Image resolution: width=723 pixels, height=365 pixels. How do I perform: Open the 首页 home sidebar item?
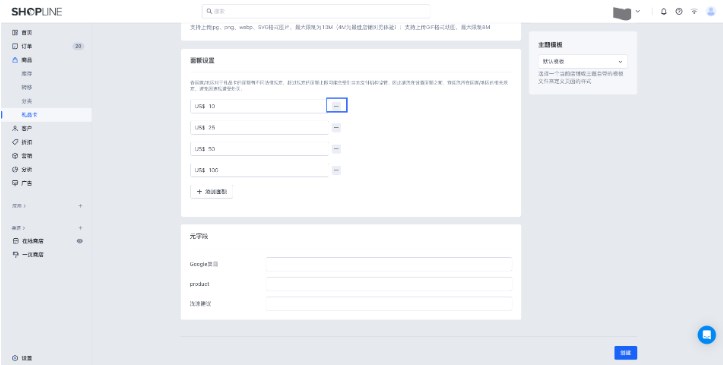point(23,33)
